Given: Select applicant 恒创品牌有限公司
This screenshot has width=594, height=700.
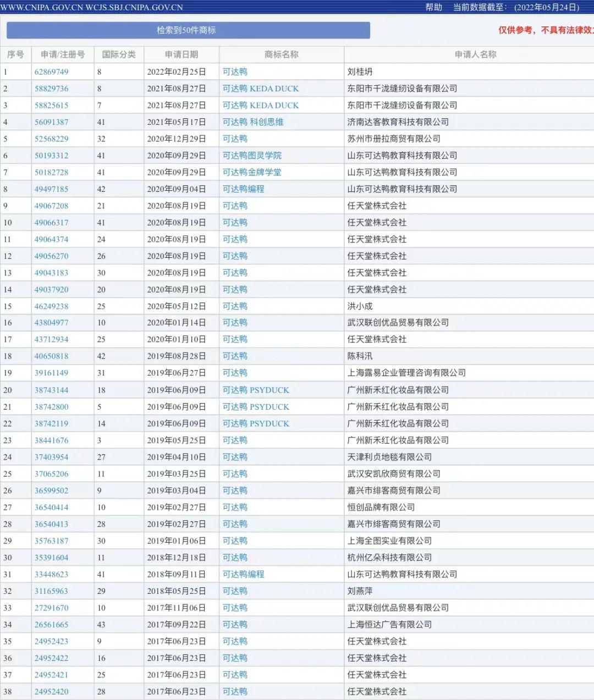Looking at the screenshot, I should [381, 508].
